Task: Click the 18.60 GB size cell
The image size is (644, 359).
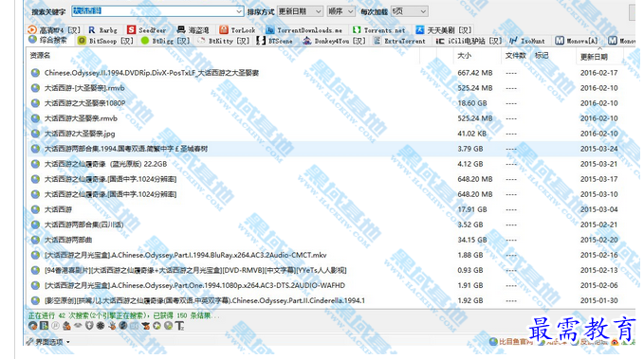Action: point(472,103)
